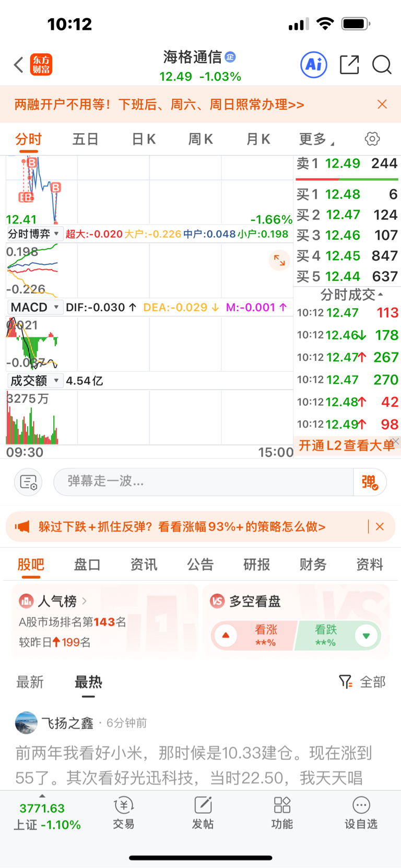Select the 分时 chart tab

[x=28, y=139]
